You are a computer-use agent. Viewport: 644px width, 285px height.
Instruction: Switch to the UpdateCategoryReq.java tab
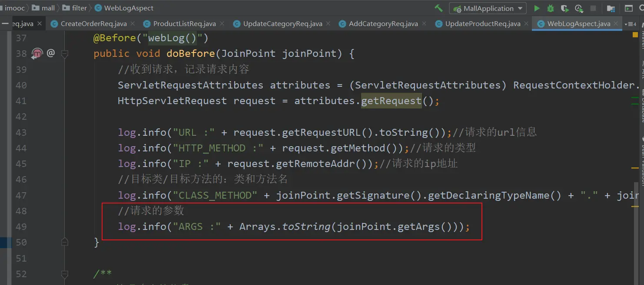282,24
